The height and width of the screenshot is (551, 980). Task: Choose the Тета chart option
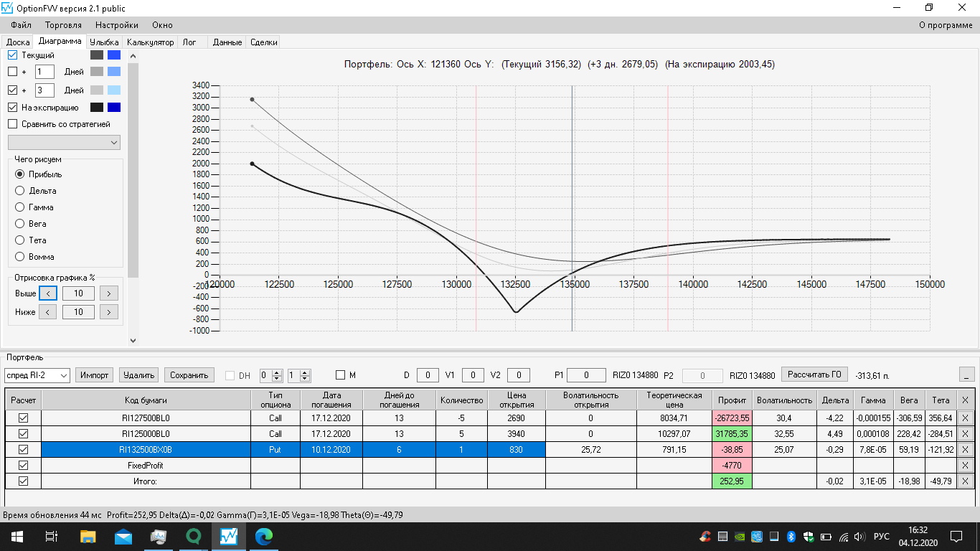[20, 240]
